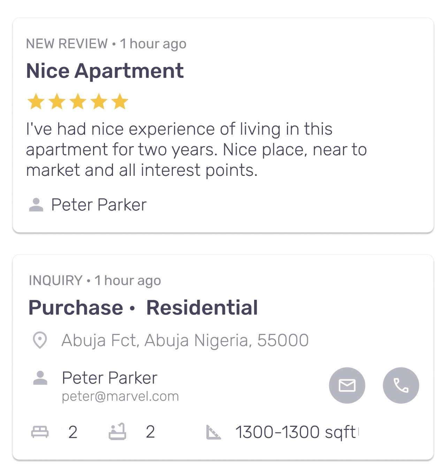Tap the phone call button
Viewport: 448px width, 476px height.
click(x=401, y=385)
